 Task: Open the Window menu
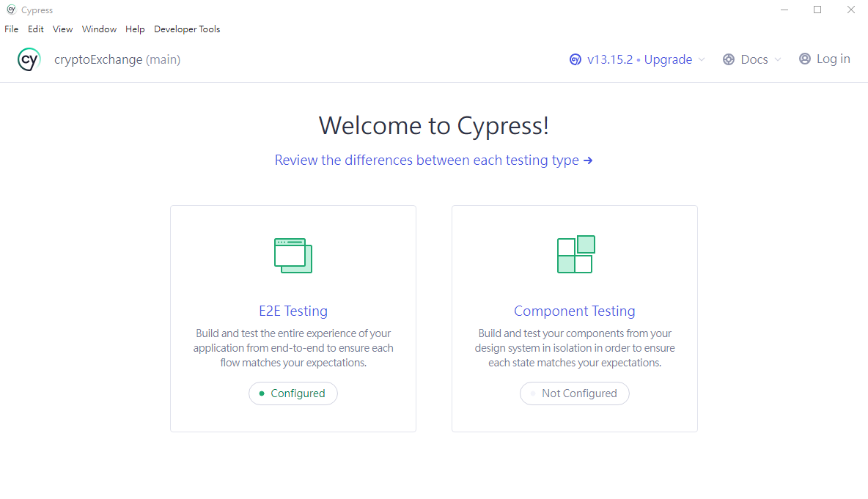click(99, 29)
